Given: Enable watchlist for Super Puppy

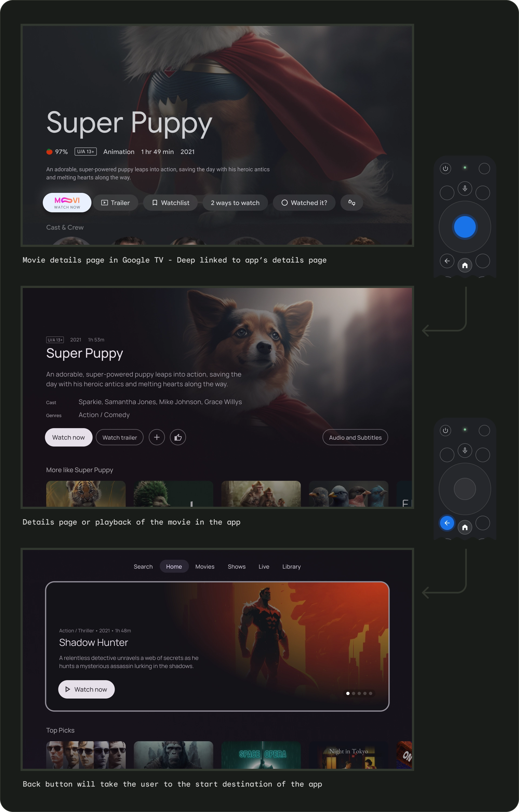Looking at the screenshot, I should (x=170, y=202).
